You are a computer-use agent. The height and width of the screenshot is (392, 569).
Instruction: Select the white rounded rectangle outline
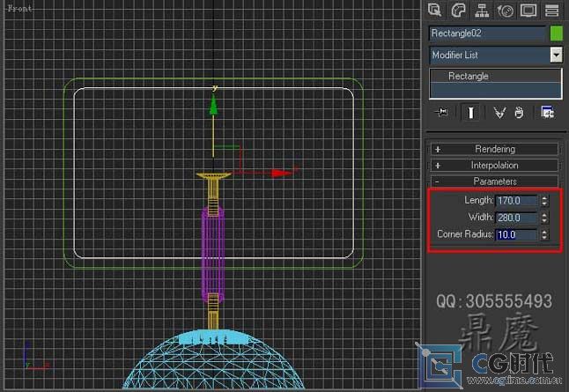(x=213, y=258)
